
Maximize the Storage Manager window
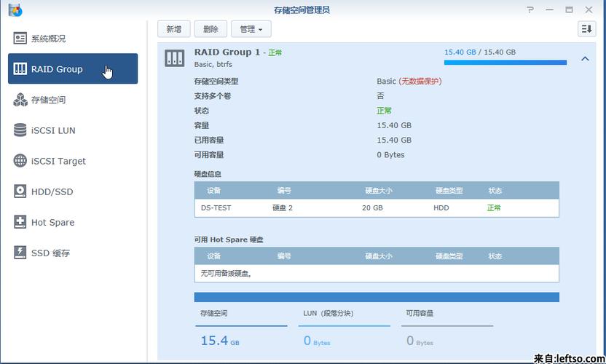[569, 9]
